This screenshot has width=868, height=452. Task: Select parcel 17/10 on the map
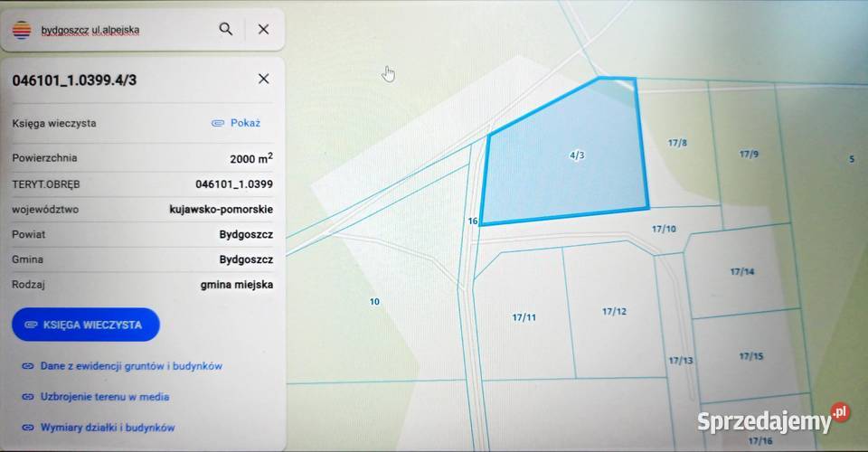tap(664, 229)
